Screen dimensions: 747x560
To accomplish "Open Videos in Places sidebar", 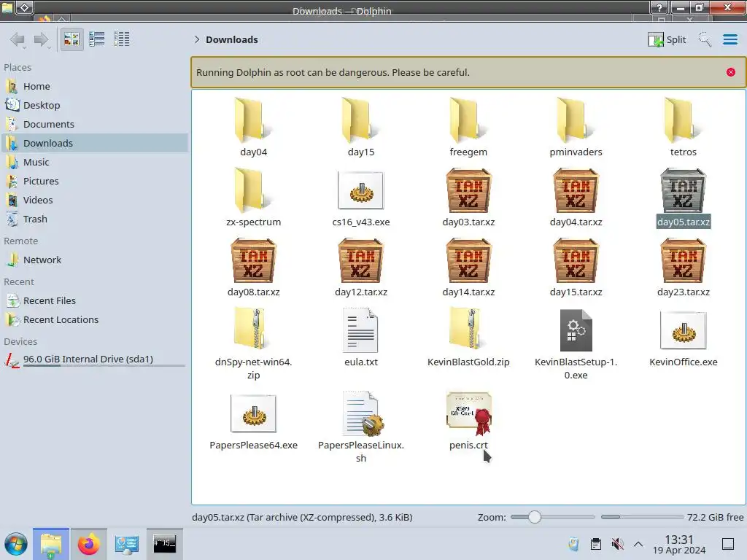I will (x=94, y=201).
